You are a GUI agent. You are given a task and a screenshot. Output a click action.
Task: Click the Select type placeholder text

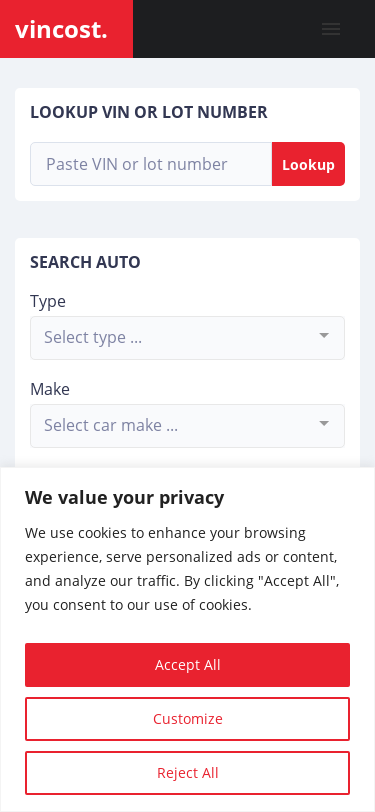pyautogui.click(x=93, y=338)
